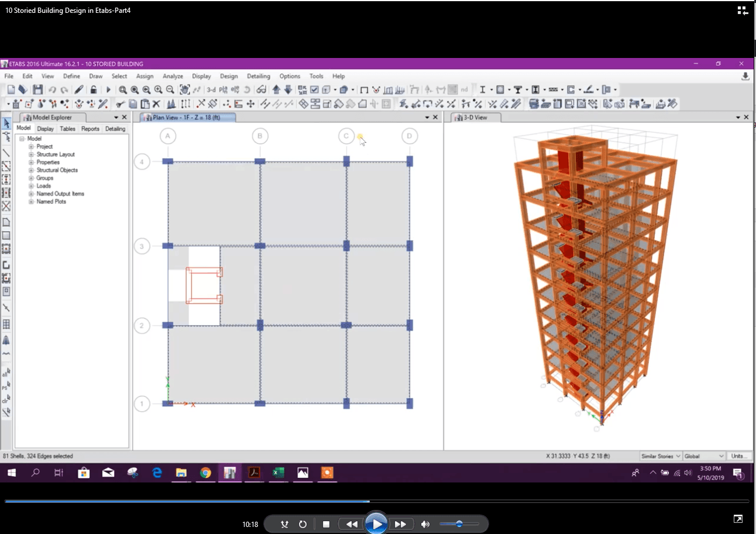The width and height of the screenshot is (756, 534).
Task: Expand the Structure Layout tree node
Action: (32, 155)
